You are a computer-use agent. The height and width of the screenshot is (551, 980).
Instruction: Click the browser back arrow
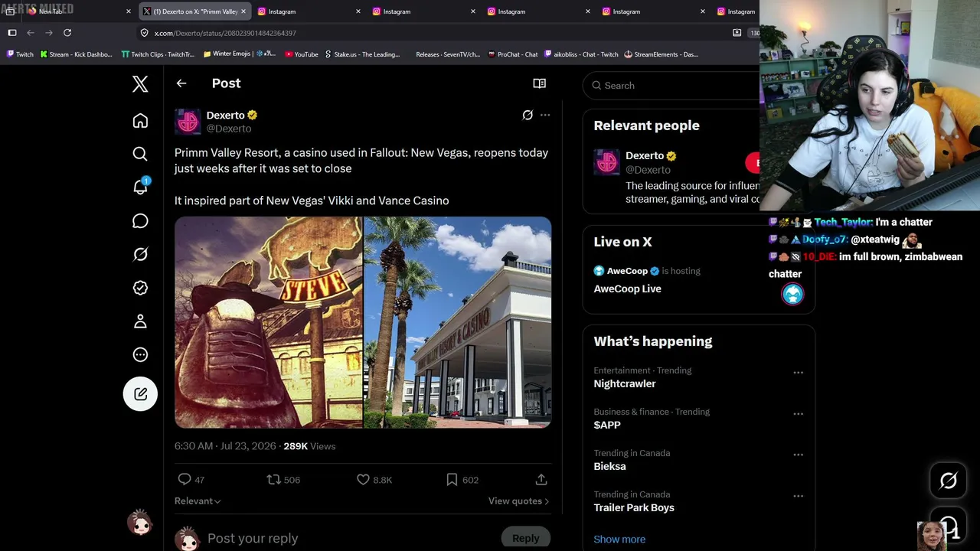[31, 33]
